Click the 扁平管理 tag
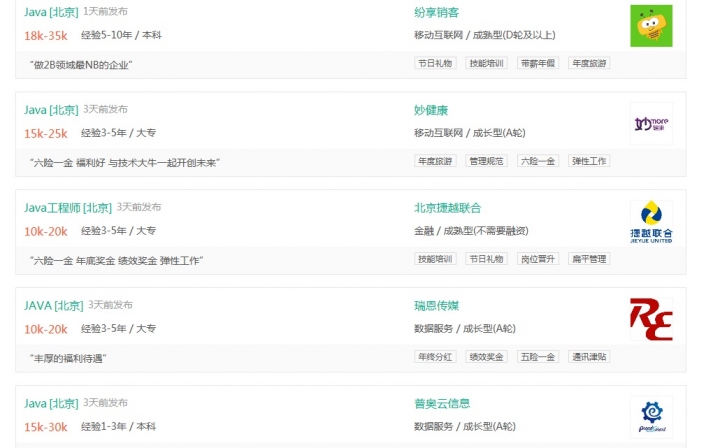The image size is (720, 448). [x=589, y=259]
